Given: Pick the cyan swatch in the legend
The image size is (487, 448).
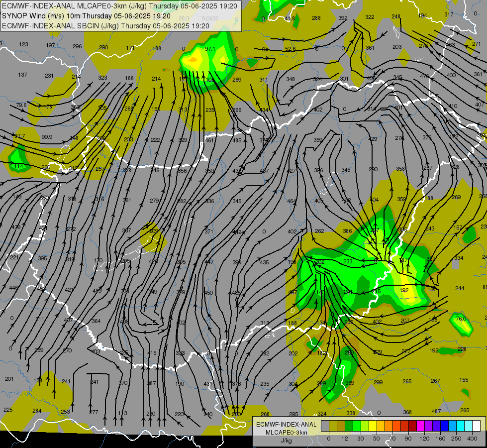Looking at the screenshot, I should [x=460, y=426].
